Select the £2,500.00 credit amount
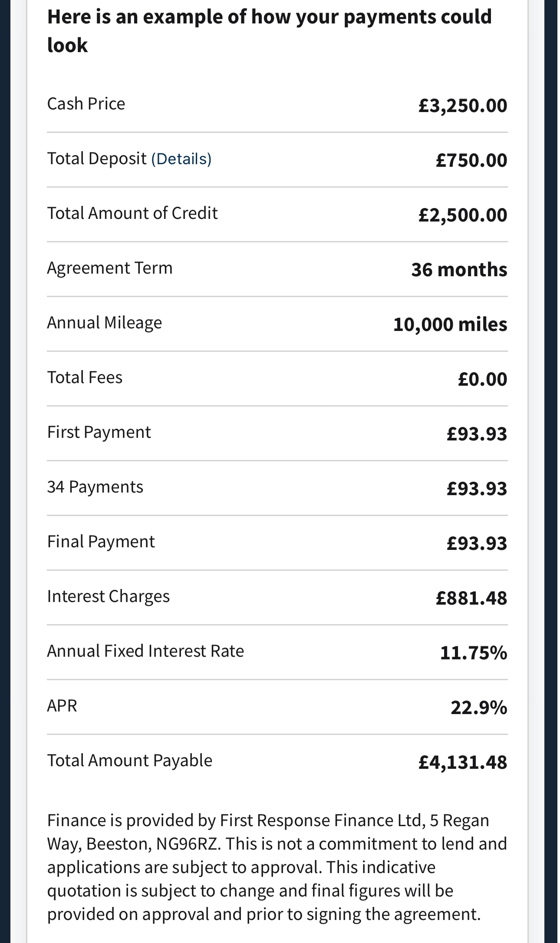Viewport: 560px width, 943px height. click(462, 215)
